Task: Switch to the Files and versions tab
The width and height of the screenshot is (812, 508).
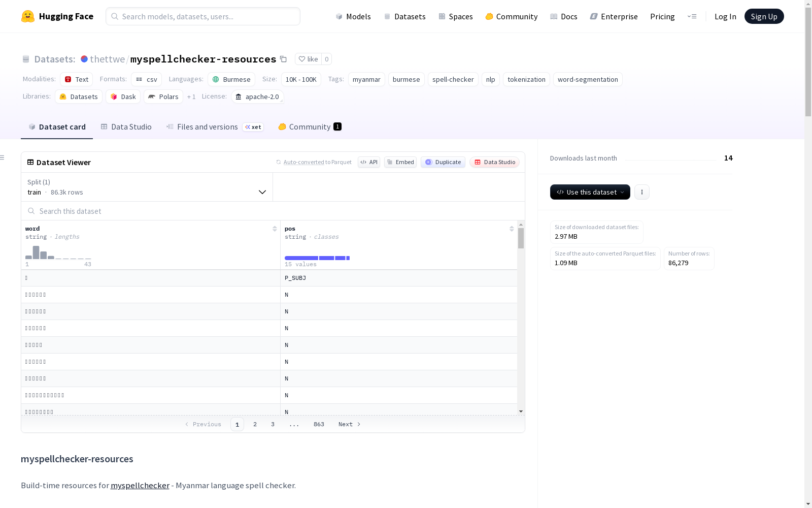Action: (x=215, y=126)
